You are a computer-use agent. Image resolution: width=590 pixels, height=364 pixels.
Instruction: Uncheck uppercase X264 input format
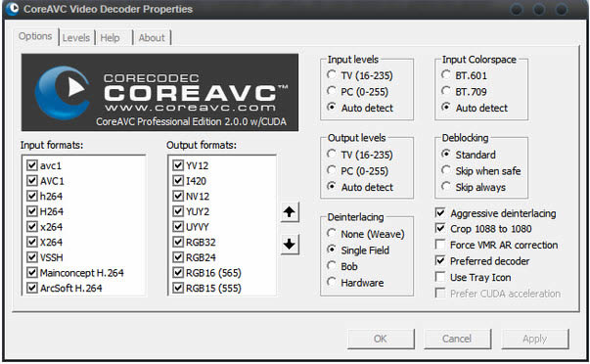[x=32, y=242]
